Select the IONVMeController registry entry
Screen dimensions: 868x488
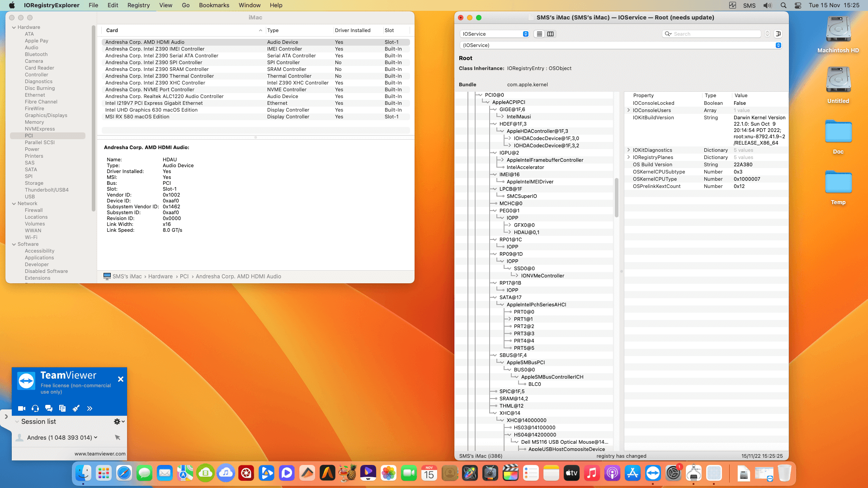[x=542, y=276]
